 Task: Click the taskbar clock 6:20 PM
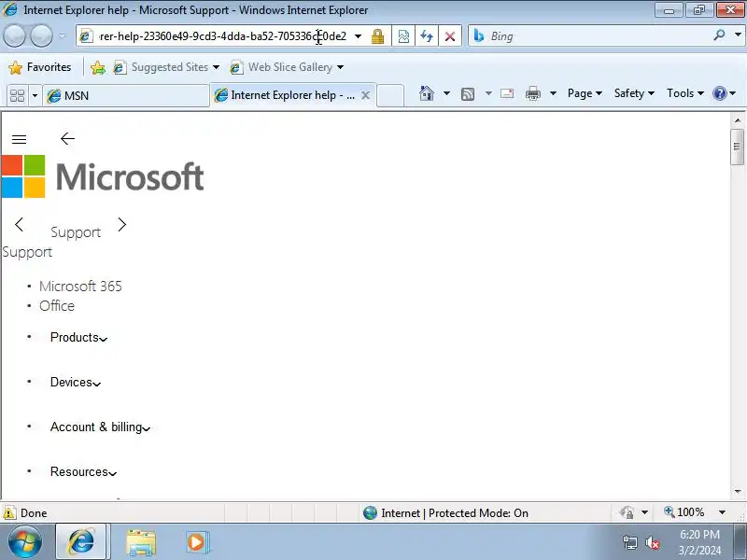(x=699, y=534)
